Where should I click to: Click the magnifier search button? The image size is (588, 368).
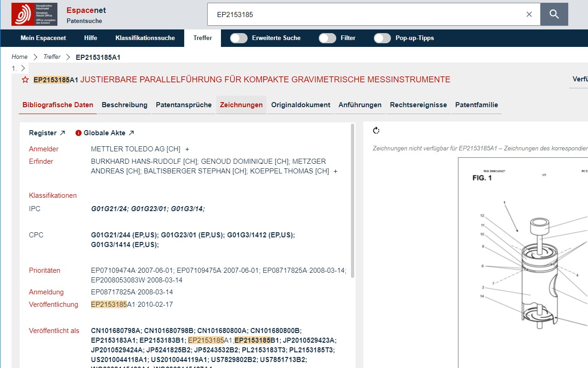tap(554, 14)
